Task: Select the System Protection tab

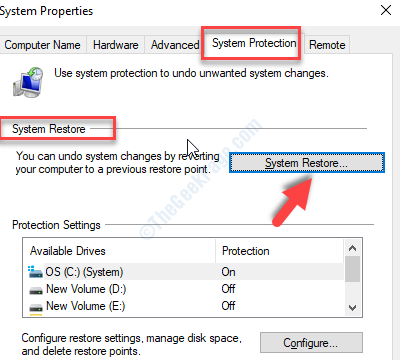Action: coord(254,43)
